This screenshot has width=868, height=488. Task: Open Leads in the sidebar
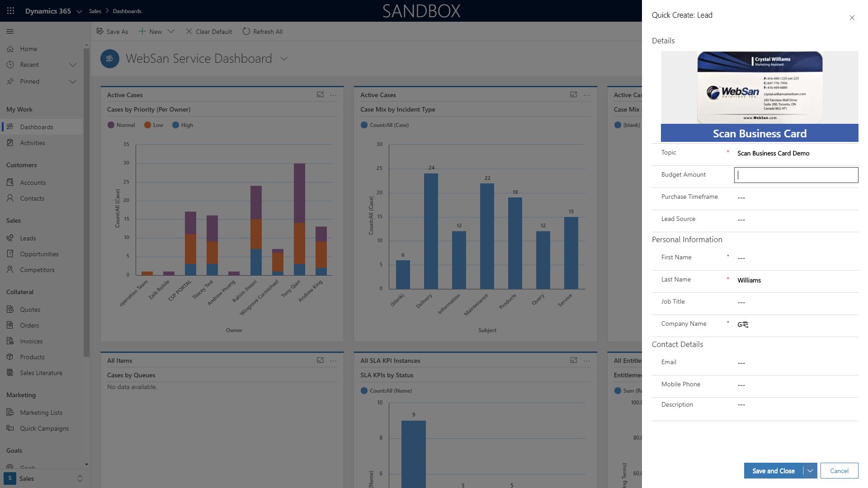pyautogui.click(x=42, y=238)
